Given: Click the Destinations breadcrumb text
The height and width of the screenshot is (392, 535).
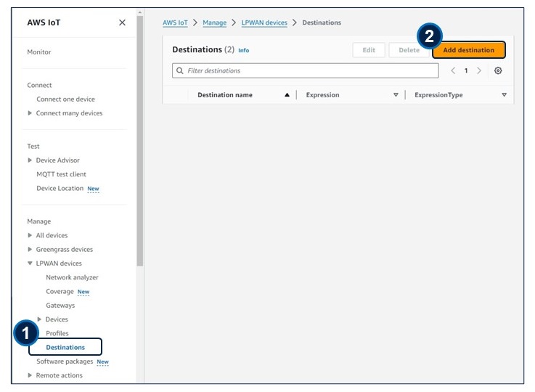Looking at the screenshot, I should [x=322, y=23].
